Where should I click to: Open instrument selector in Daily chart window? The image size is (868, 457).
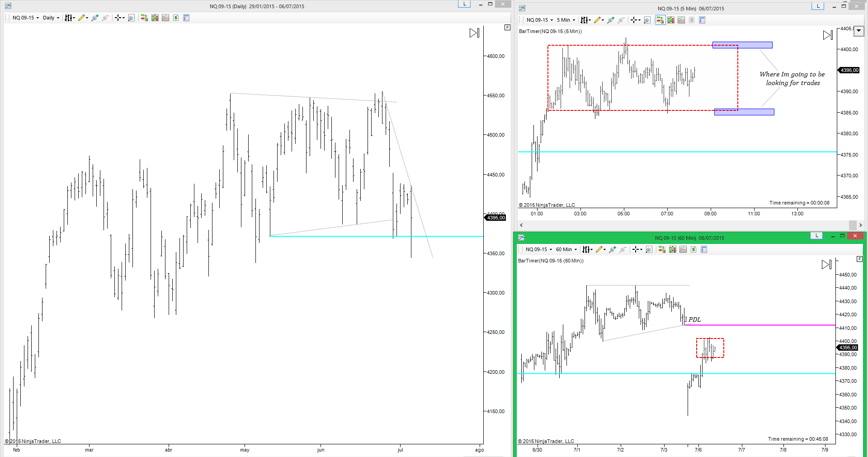click(25, 18)
